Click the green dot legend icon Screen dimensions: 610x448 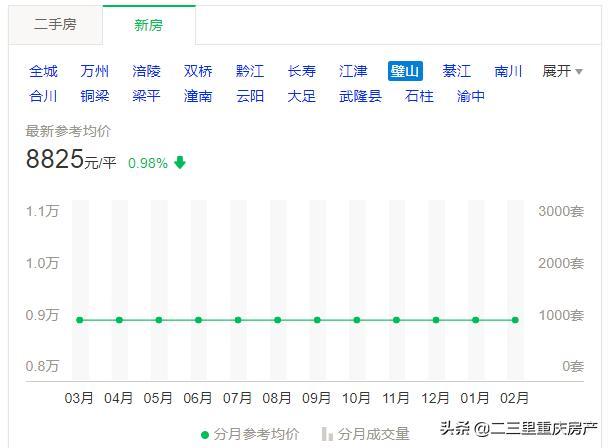tap(206, 435)
